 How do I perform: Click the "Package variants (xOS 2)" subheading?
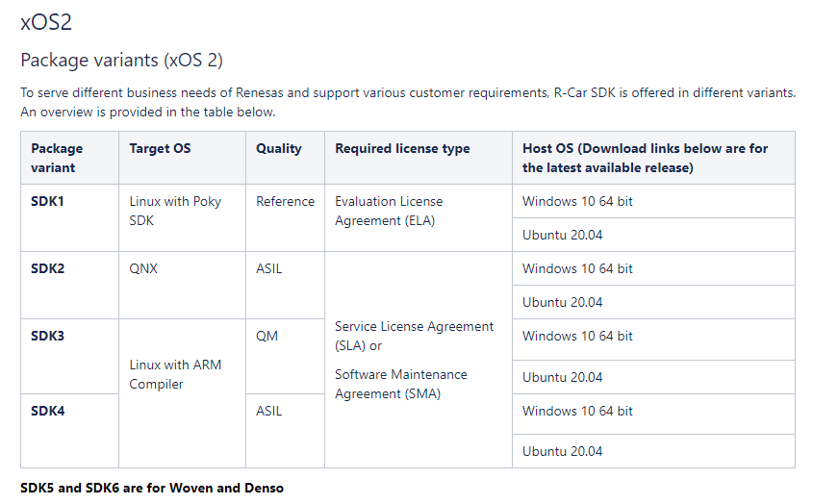(x=121, y=60)
